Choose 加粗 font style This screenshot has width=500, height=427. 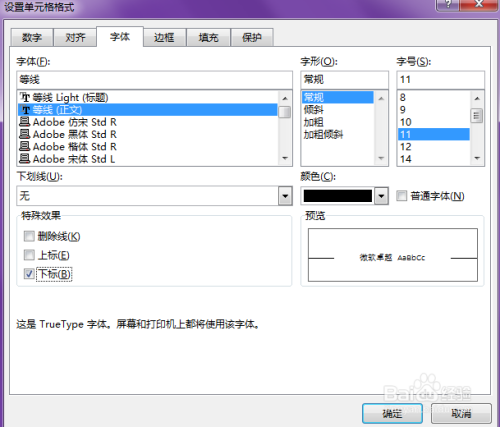pos(337,122)
